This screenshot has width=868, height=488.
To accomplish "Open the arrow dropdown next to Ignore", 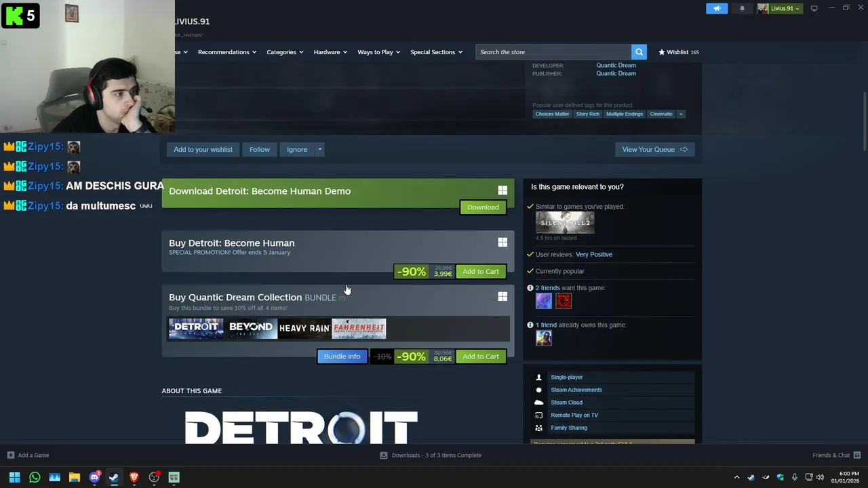I will click(x=319, y=149).
